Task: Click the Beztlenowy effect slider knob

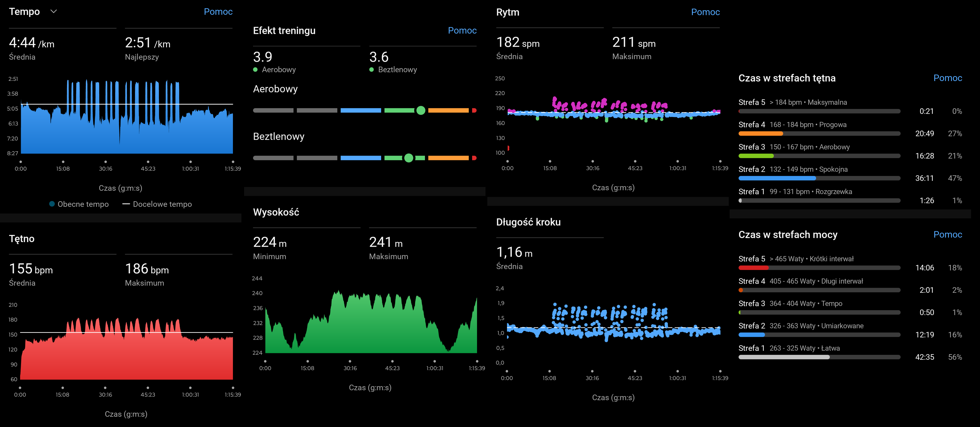Action: (409, 158)
